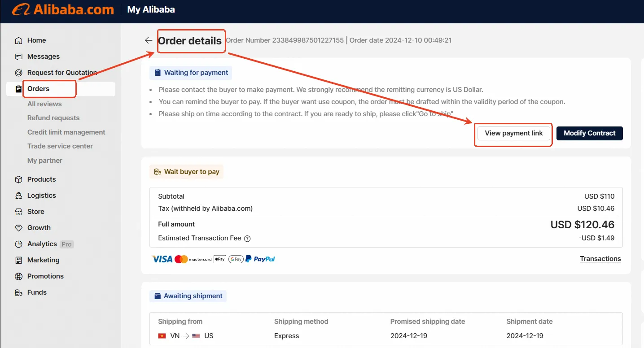Click the Growth diamond icon

click(18, 228)
